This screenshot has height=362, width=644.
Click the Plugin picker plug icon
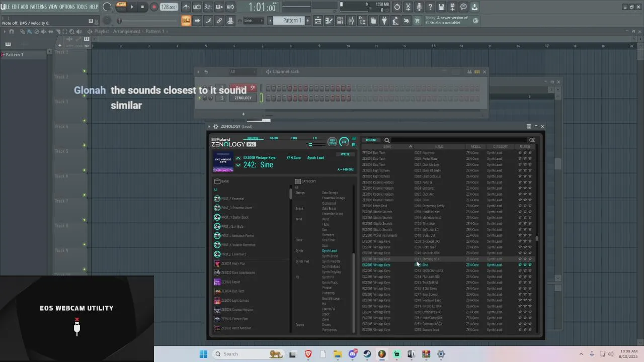pyautogui.click(x=384, y=21)
